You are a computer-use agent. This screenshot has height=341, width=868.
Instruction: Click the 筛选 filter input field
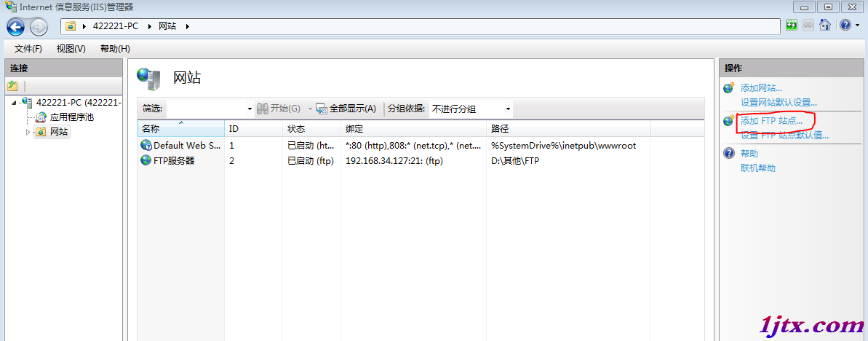click(206, 109)
